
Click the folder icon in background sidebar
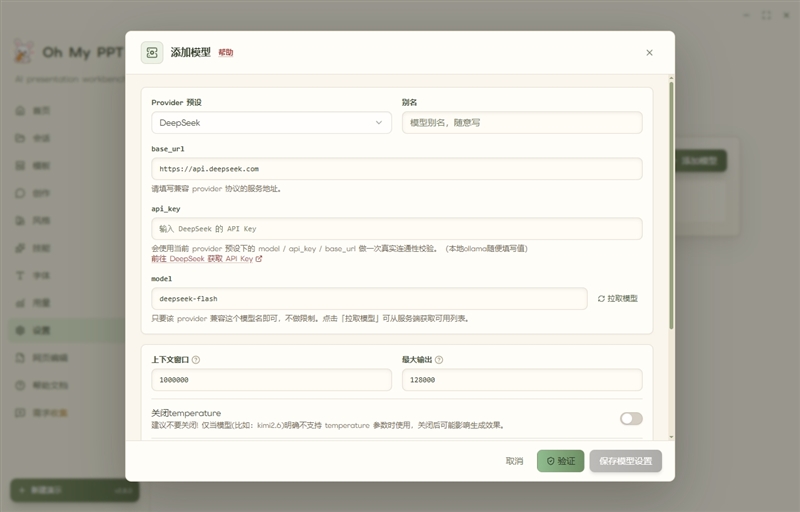(x=20, y=138)
